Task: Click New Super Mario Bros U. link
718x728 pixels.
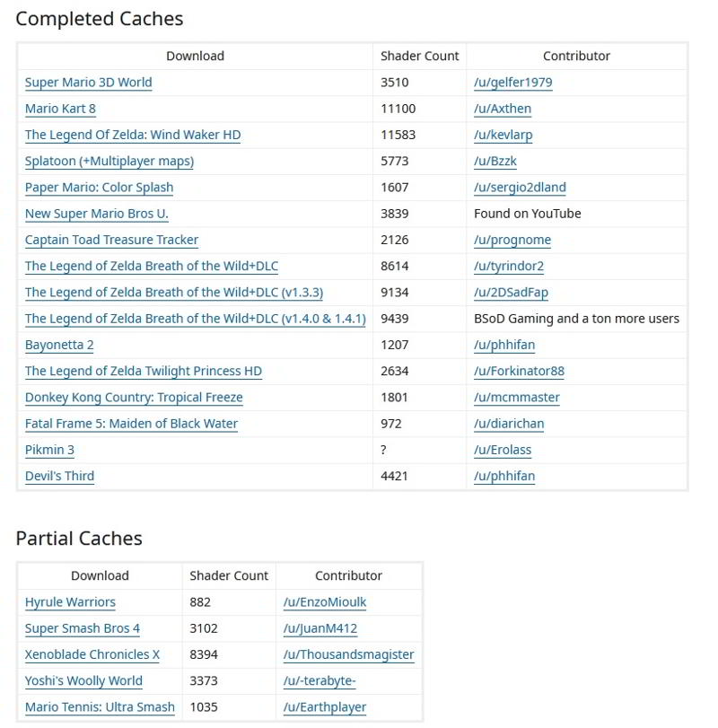Action: [97, 214]
